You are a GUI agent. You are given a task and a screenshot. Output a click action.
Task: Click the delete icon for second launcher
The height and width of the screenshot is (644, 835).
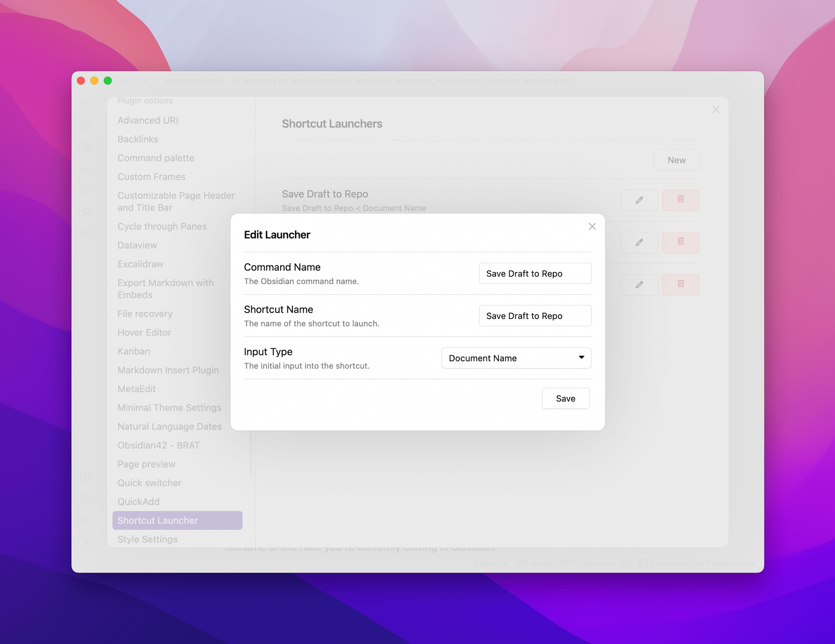[x=680, y=241]
